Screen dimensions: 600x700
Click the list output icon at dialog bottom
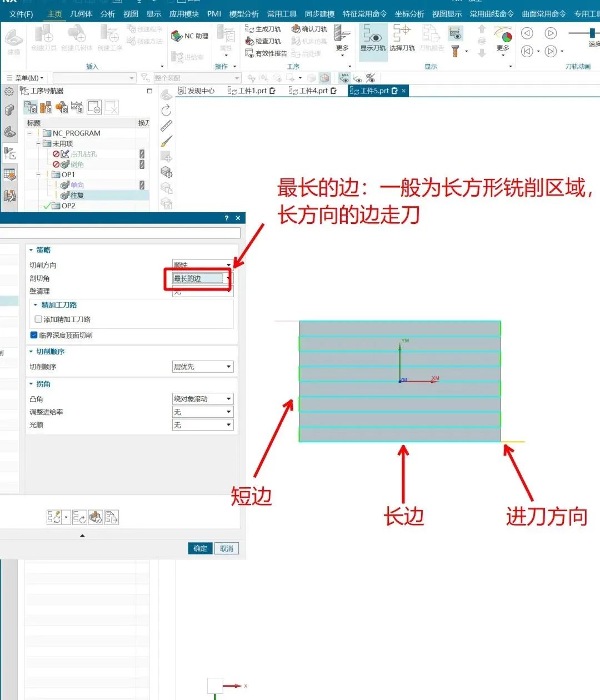pyautogui.click(x=111, y=518)
